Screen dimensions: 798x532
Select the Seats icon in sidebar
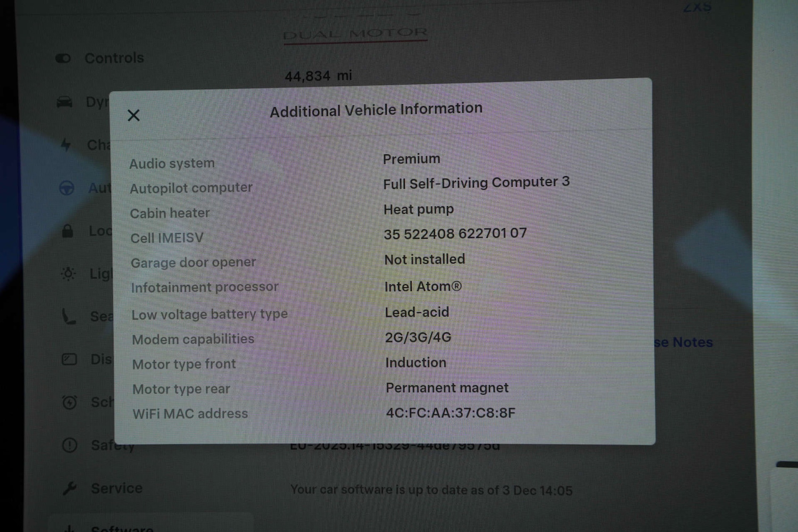pyautogui.click(x=68, y=316)
